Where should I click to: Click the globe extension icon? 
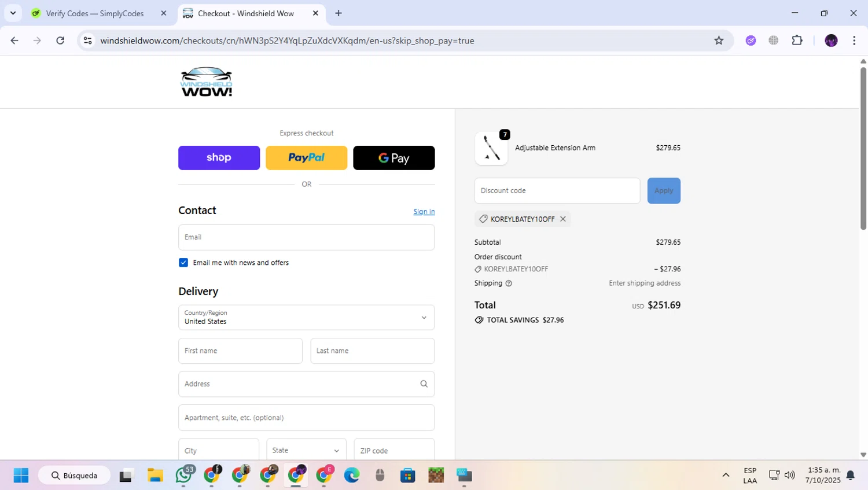click(x=773, y=40)
